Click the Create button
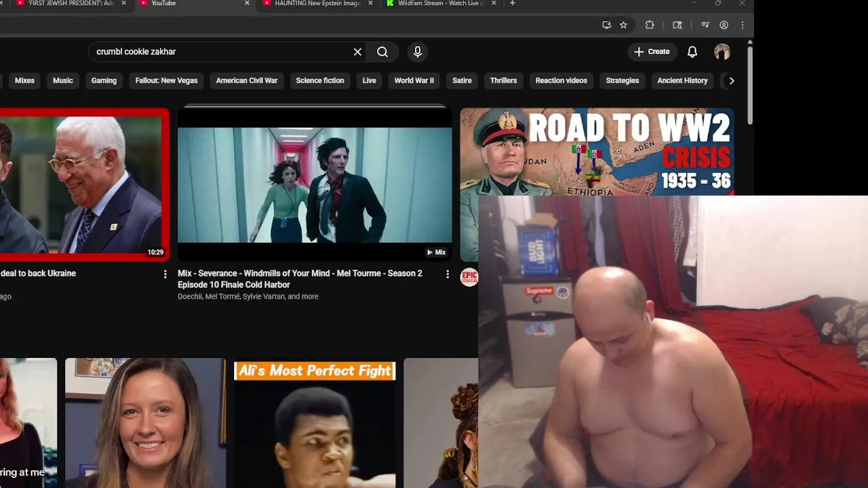 point(652,52)
